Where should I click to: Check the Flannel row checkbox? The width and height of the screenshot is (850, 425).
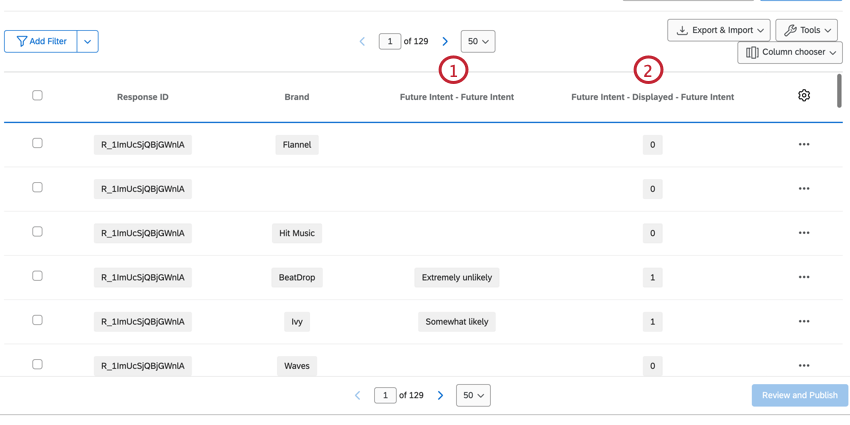coord(37,143)
